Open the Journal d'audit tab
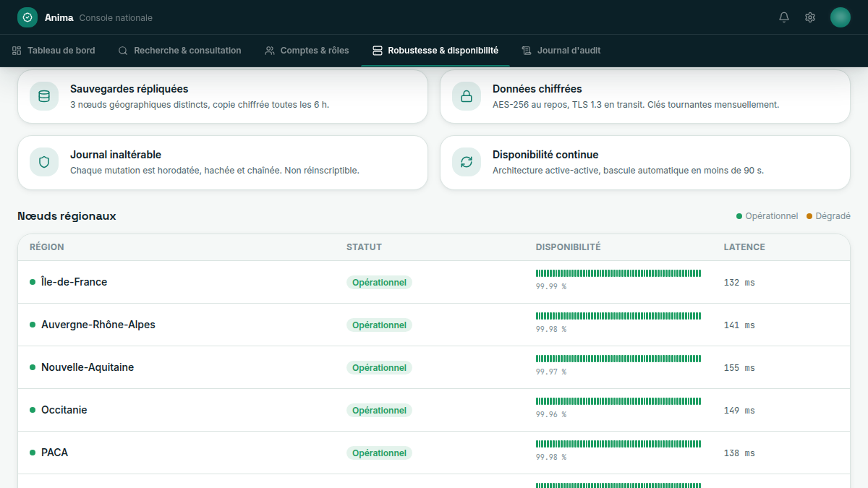This screenshot has width=868, height=488. click(561, 51)
